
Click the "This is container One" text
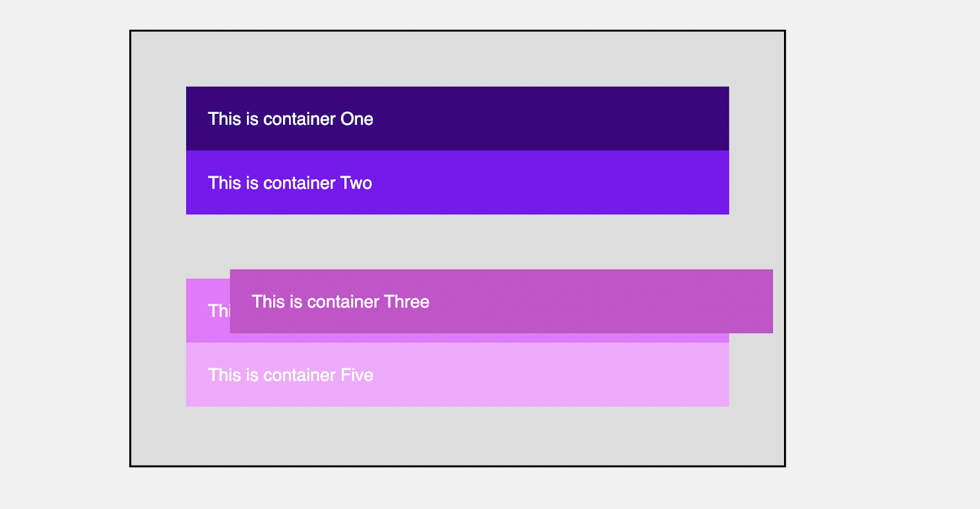(290, 119)
